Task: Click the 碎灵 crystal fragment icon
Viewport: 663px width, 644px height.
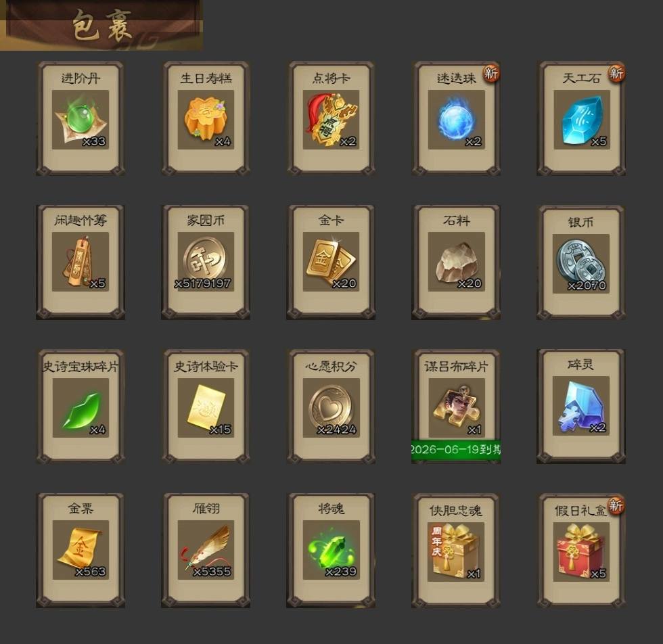Action: click(581, 406)
